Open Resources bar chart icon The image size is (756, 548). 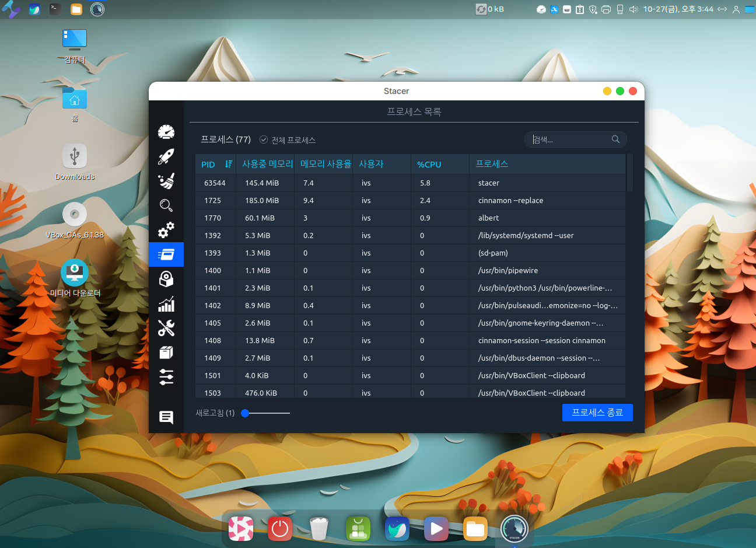166,304
